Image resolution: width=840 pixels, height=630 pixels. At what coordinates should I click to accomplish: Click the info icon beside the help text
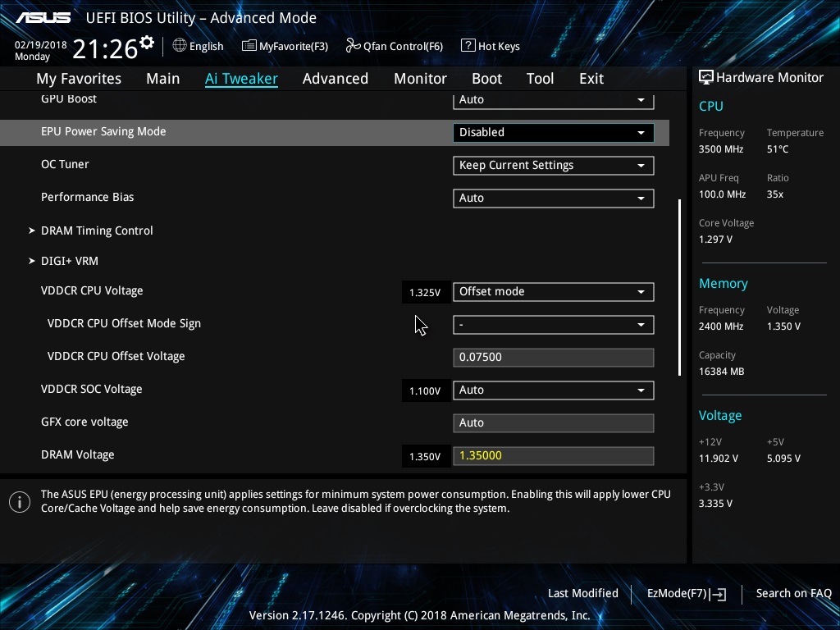(x=20, y=502)
